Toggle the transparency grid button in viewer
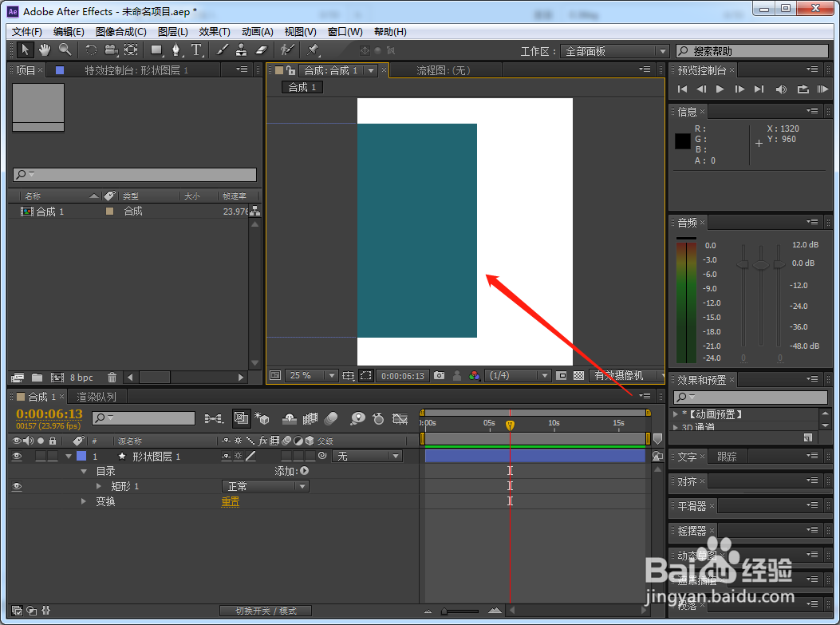Viewport: 840px width, 625px height. [x=578, y=376]
